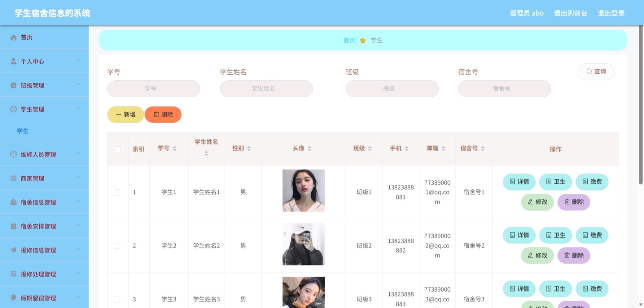Click the vertical page scrollbar
This screenshot has height=308, width=644.
(641, 106)
